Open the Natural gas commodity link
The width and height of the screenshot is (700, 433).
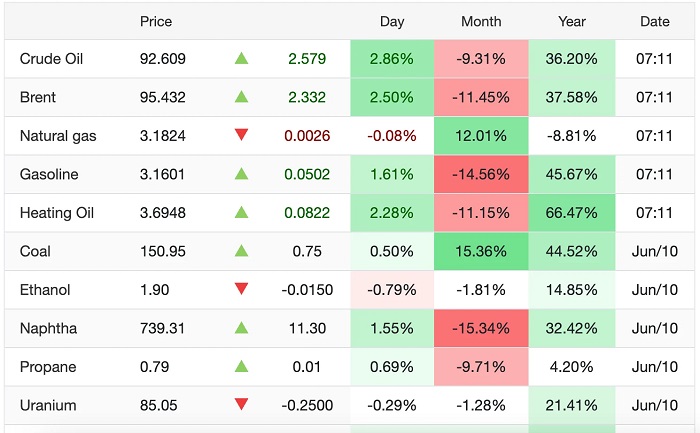(x=58, y=136)
